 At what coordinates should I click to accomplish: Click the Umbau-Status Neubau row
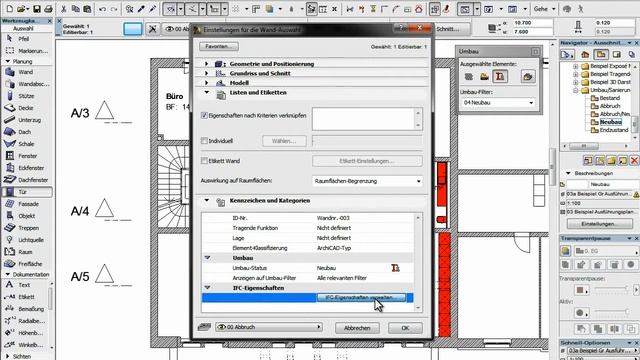coord(308,268)
